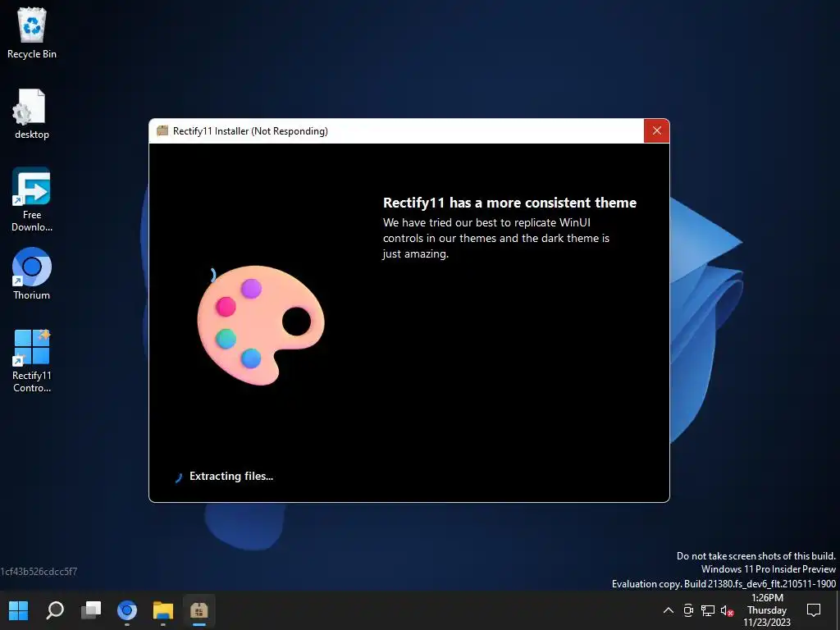Viewport: 840px width, 630px height.
Task: Open File Explorer from the taskbar
Action: [163, 610]
